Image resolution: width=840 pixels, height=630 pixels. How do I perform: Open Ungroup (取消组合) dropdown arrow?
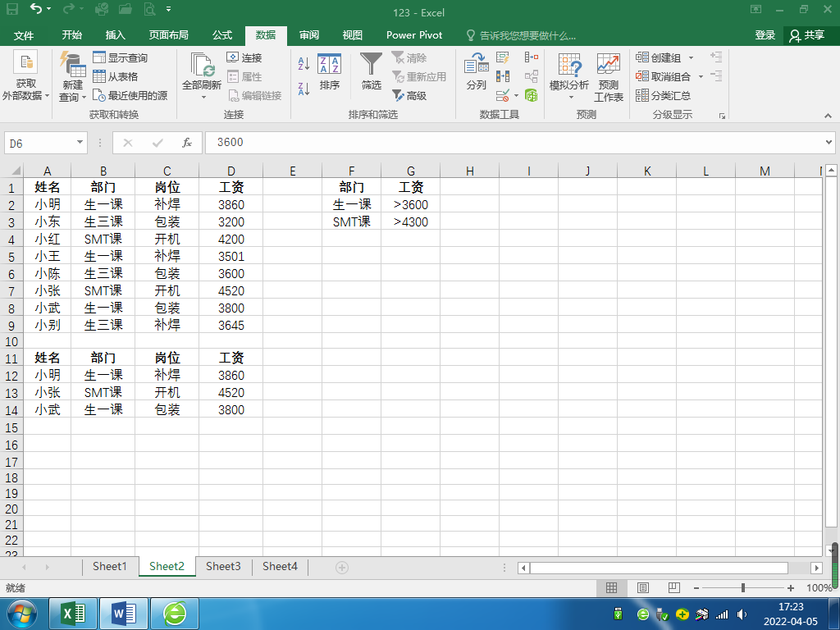[x=701, y=77]
